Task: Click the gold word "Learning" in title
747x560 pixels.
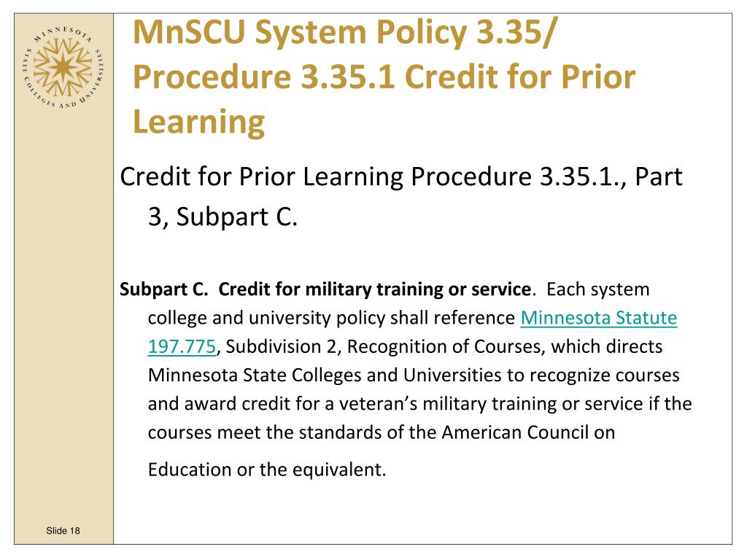Action: [x=198, y=122]
